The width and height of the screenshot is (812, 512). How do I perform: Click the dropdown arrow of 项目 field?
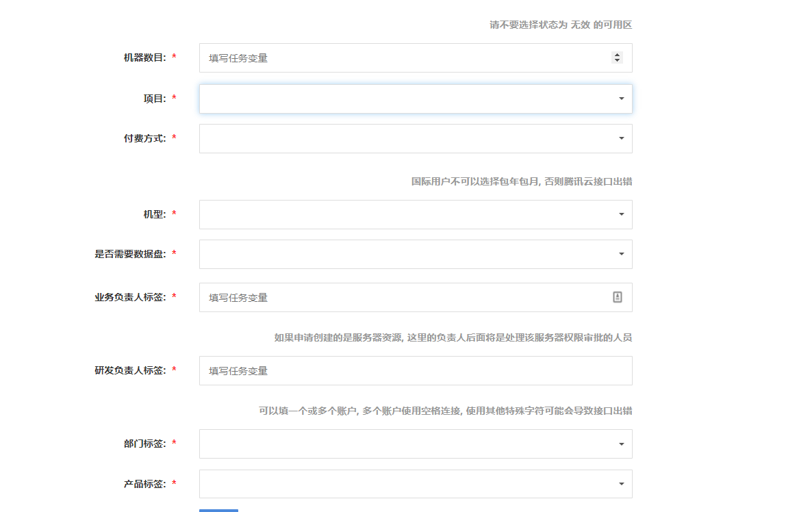coord(621,99)
